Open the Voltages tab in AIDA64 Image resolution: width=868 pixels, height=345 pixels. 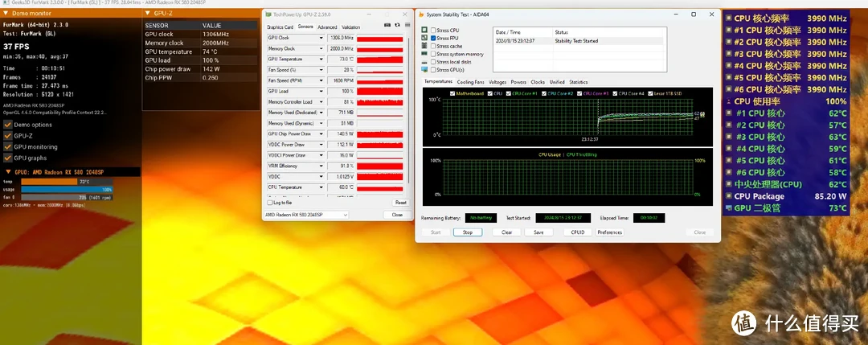point(497,82)
